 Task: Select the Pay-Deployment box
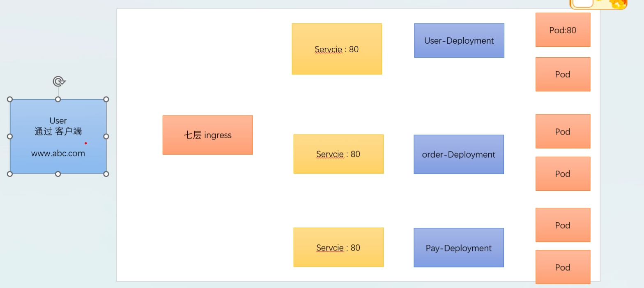pyautogui.click(x=458, y=248)
